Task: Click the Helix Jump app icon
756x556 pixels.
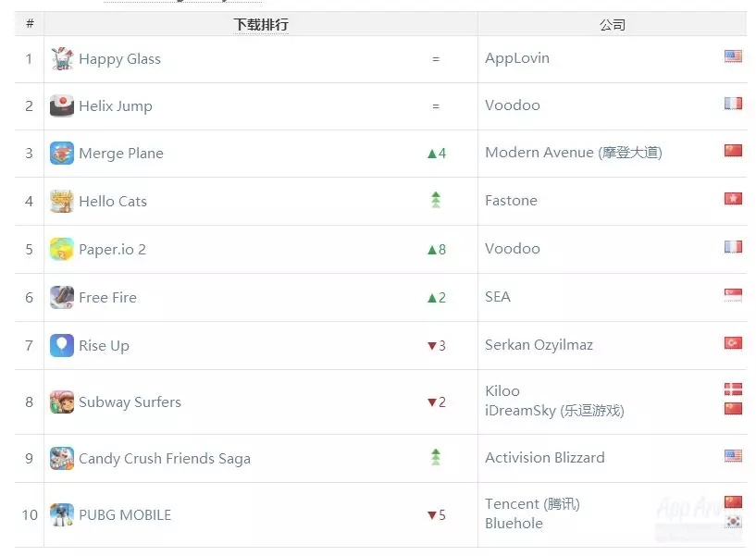Action: click(x=62, y=105)
